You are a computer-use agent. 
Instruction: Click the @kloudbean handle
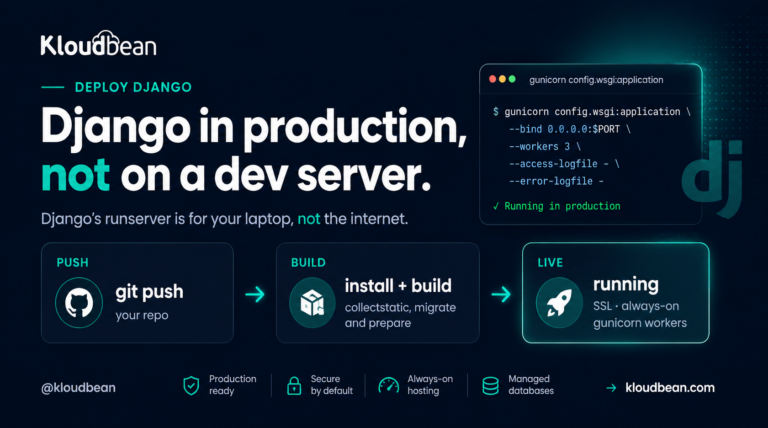78,388
